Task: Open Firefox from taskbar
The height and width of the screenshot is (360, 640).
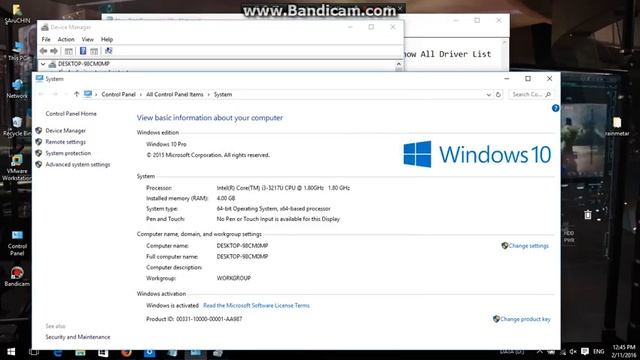Action: pyautogui.click(x=126, y=352)
